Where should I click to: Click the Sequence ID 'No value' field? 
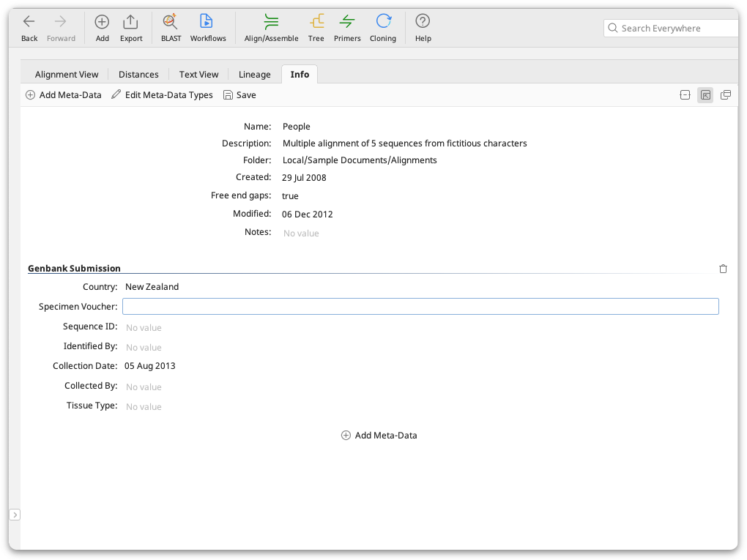tap(144, 328)
